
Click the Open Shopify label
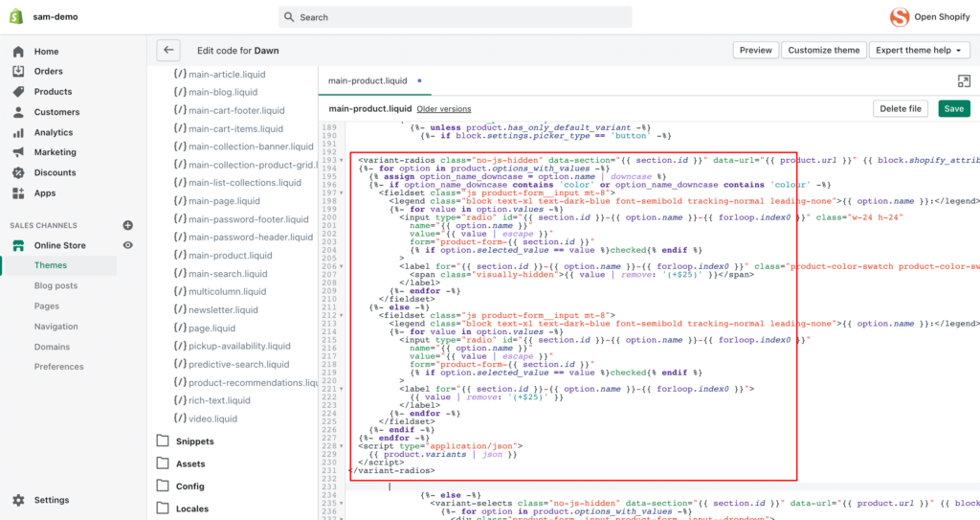pos(942,17)
